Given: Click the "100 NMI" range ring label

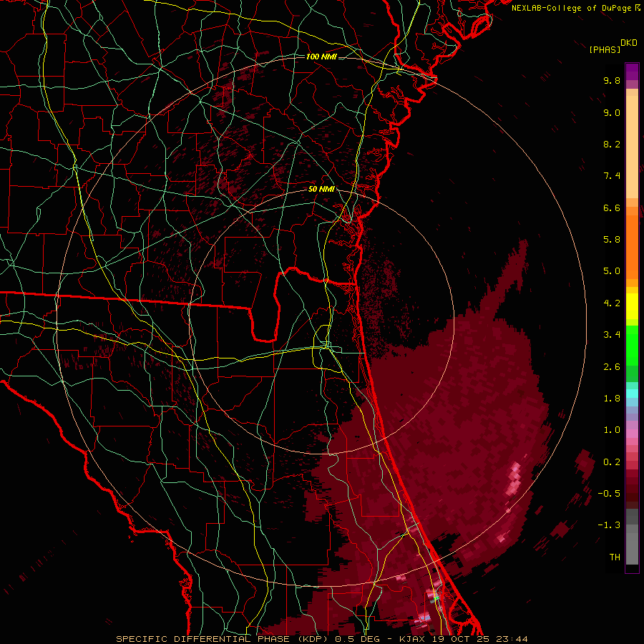Looking at the screenshot, I should click(x=321, y=57).
